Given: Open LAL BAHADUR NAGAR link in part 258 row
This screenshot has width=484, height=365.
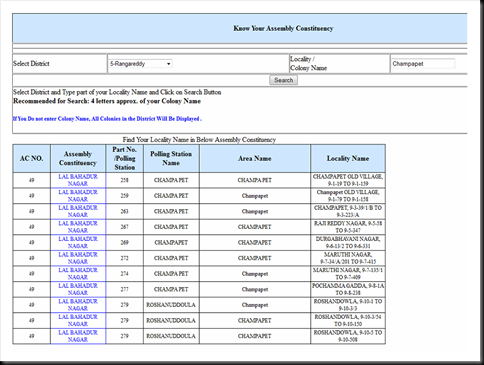Looking at the screenshot, I should [78, 180].
